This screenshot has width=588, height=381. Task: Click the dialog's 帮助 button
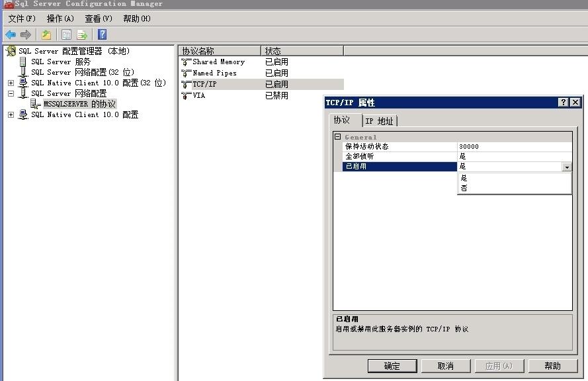click(x=553, y=366)
